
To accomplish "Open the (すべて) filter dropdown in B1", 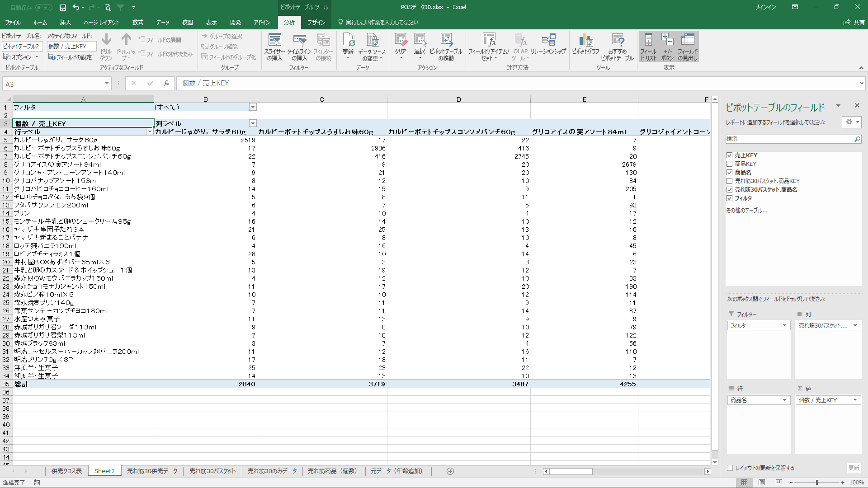I will click(253, 107).
